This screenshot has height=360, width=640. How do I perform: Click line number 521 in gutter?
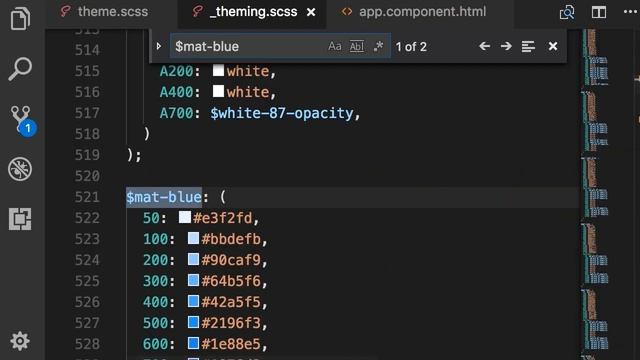point(87,197)
